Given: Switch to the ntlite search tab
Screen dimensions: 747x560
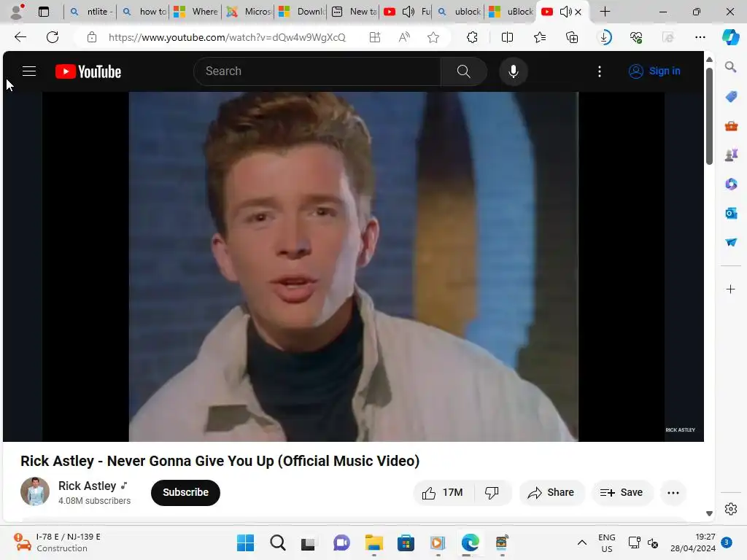Looking at the screenshot, I should point(90,12).
